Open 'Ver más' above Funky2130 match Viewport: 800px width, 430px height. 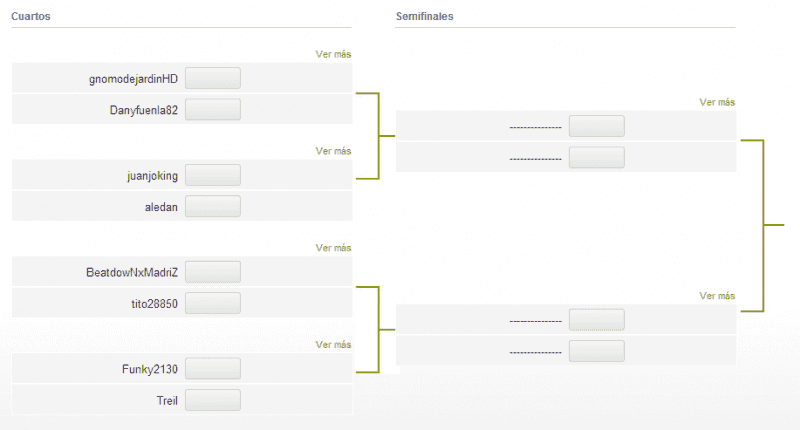tap(333, 345)
